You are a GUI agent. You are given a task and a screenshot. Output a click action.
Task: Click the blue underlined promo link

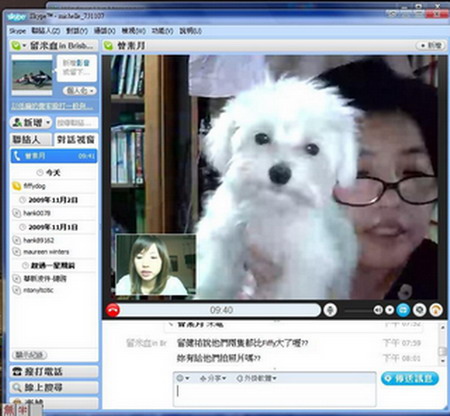point(52,106)
